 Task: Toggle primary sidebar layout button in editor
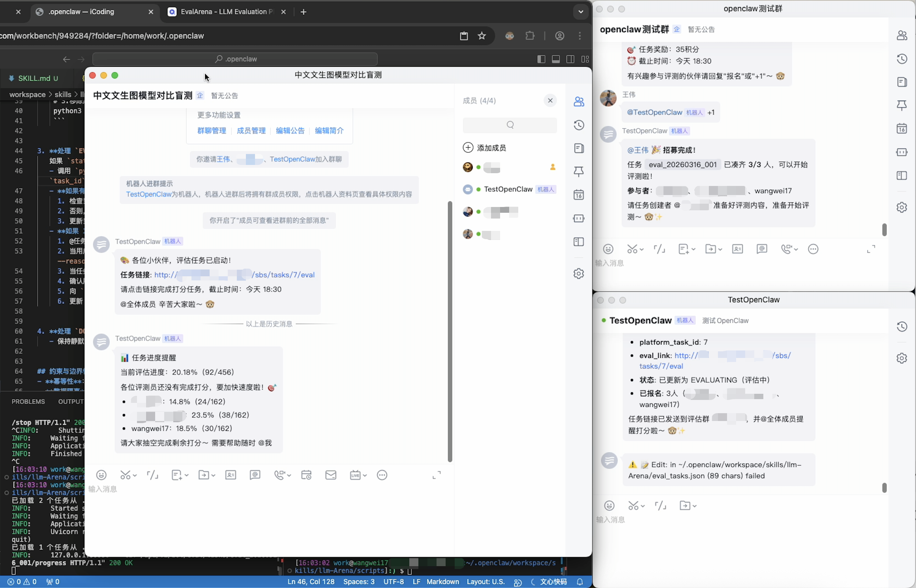point(541,59)
